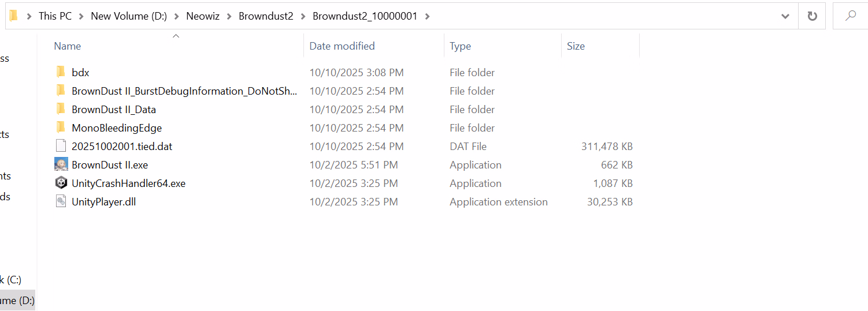This screenshot has height=311, width=868.
Task: Select the BrownDust II_Data folder icon
Action: click(x=61, y=109)
